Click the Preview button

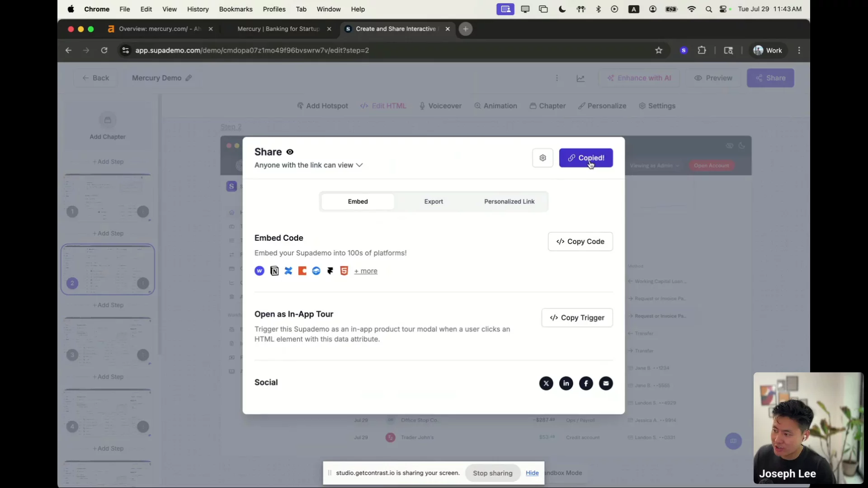click(713, 78)
